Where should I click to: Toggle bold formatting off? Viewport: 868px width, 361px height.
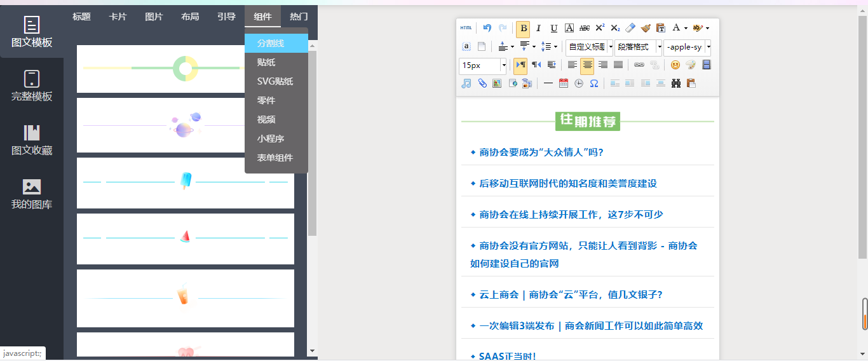point(523,28)
